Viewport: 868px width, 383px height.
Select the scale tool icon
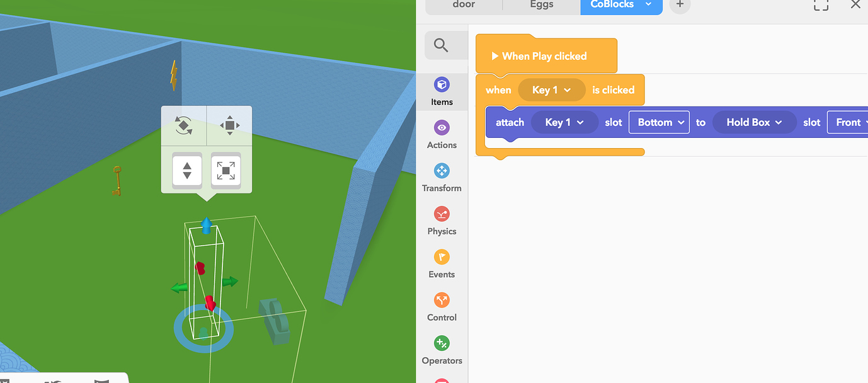[x=226, y=170]
